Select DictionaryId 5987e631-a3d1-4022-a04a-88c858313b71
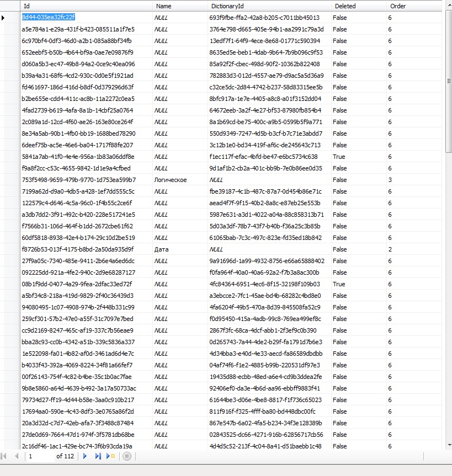 [x=269, y=215]
